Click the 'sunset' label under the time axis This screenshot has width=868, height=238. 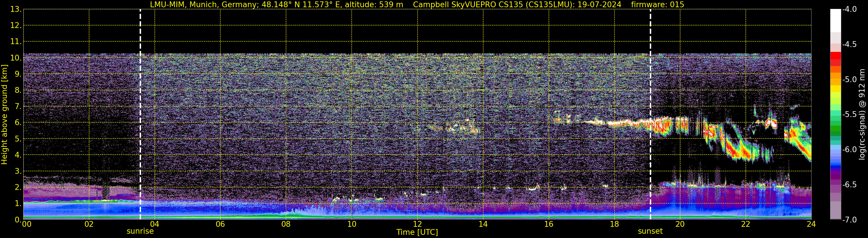tap(650, 231)
